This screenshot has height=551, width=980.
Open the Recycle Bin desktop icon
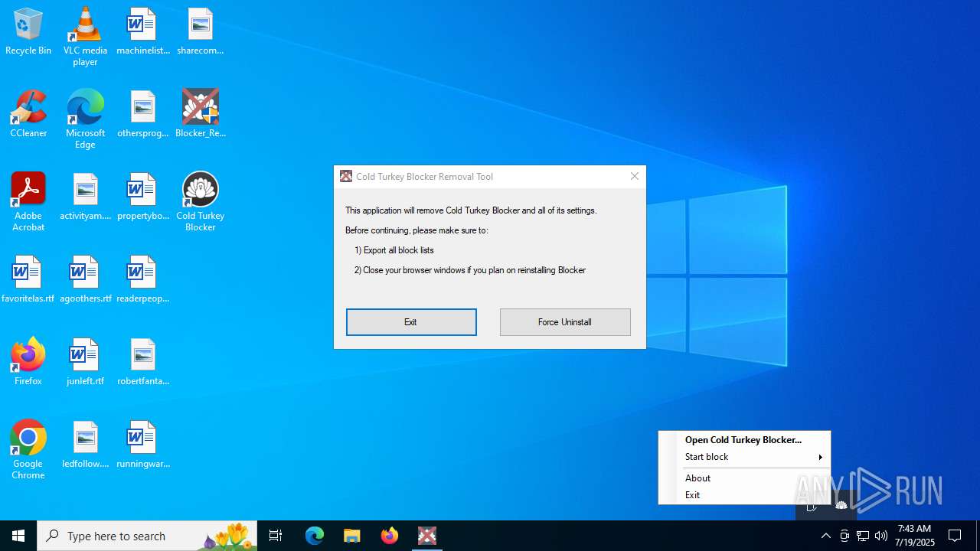click(x=28, y=32)
